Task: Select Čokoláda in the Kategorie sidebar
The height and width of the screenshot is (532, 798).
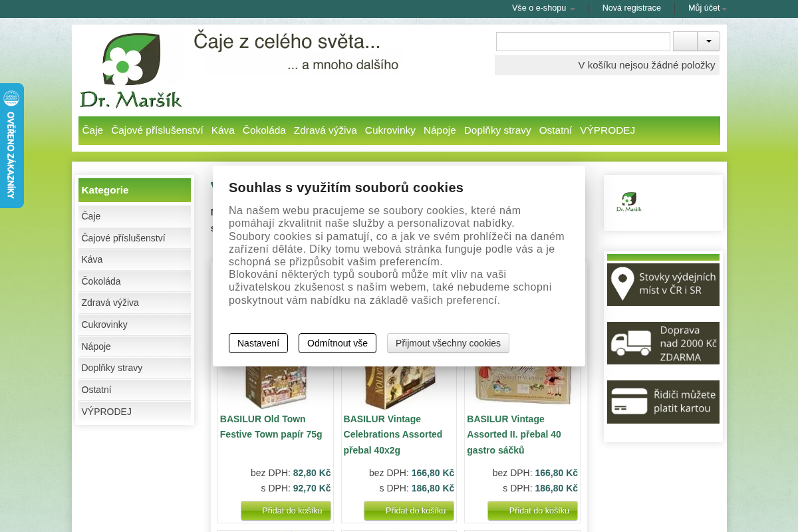Action: click(134, 281)
